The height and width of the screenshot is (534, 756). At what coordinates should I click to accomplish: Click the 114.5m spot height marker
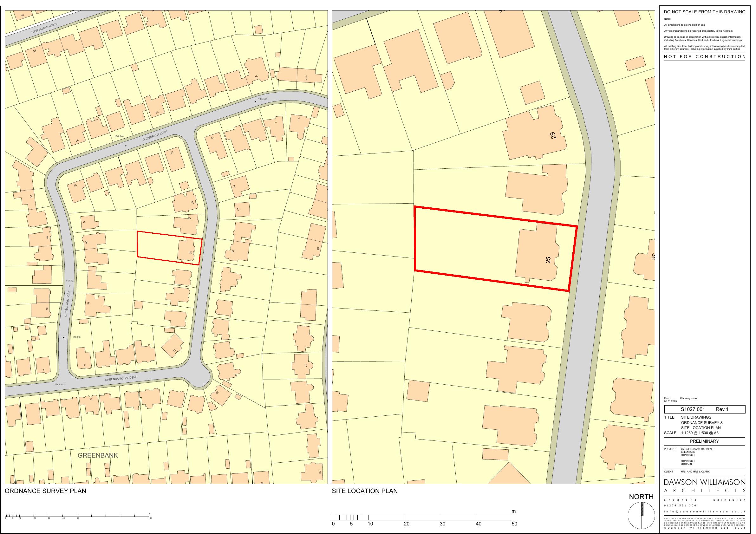click(x=256, y=102)
